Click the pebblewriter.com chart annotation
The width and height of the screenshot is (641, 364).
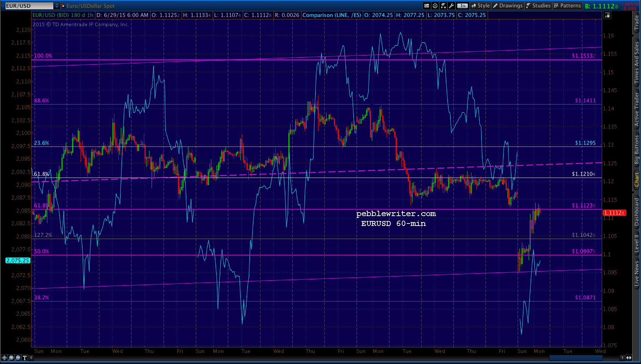pyautogui.click(x=396, y=214)
